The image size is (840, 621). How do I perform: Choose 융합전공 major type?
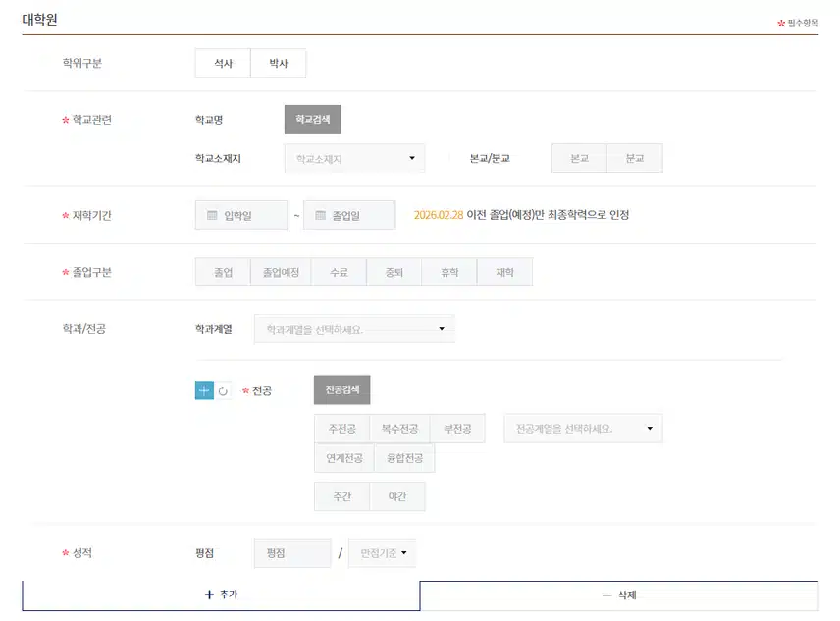[404, 458]
